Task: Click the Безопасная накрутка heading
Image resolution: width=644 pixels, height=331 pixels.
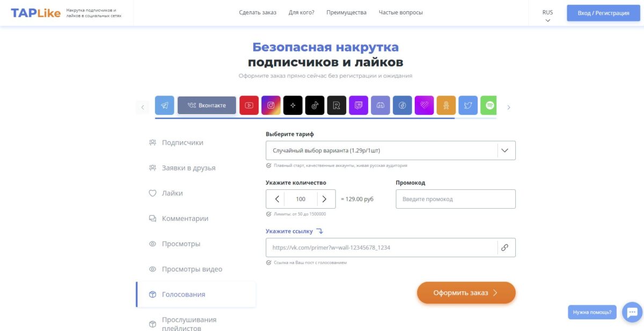Action: tap(326, 47)
